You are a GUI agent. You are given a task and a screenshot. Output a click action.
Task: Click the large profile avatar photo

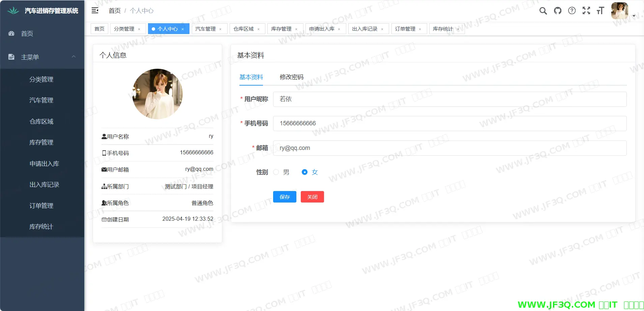click(x=157, y=94)
